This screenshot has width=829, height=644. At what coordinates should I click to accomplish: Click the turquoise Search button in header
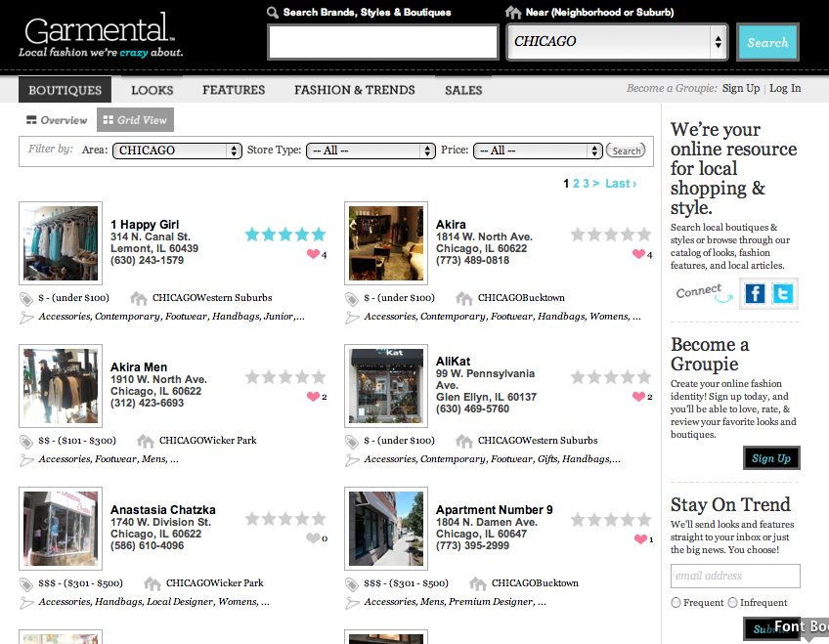(x=767, y=42)
